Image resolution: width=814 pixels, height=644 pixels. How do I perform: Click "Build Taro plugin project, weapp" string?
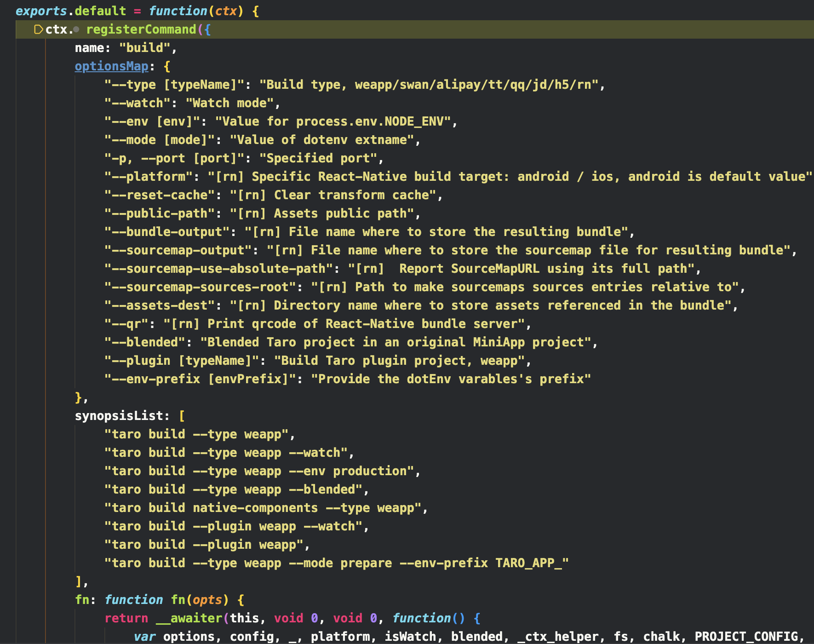coord(400,361)
